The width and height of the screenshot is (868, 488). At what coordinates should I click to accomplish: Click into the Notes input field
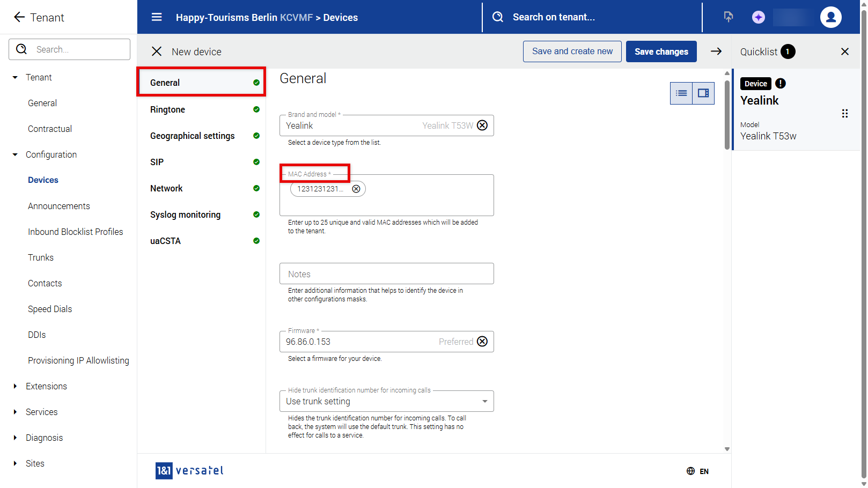pos(386,274)
